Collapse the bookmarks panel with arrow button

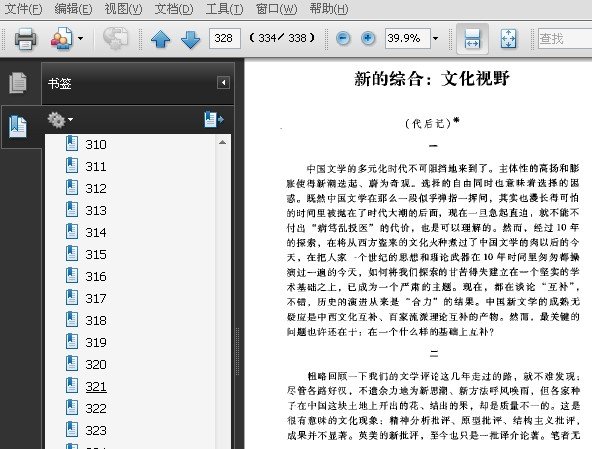(x=223, y=82)
